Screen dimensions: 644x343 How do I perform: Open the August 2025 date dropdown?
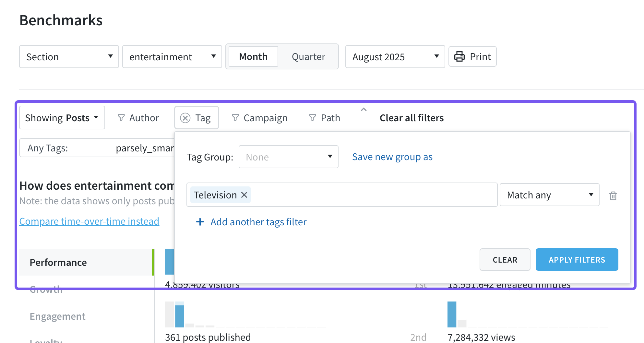click(x=395, y=57)
